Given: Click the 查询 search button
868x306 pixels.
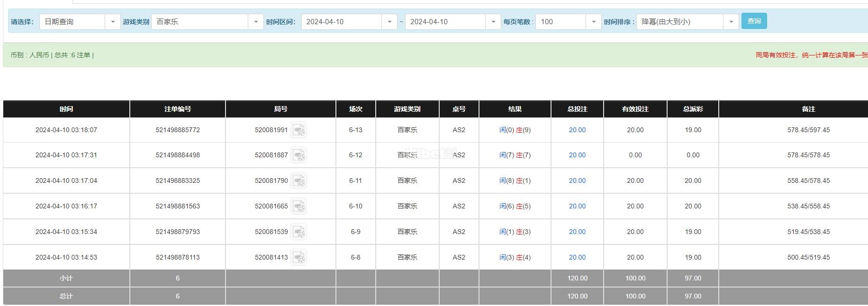Looking at the screenshot, I should [754, 21].
